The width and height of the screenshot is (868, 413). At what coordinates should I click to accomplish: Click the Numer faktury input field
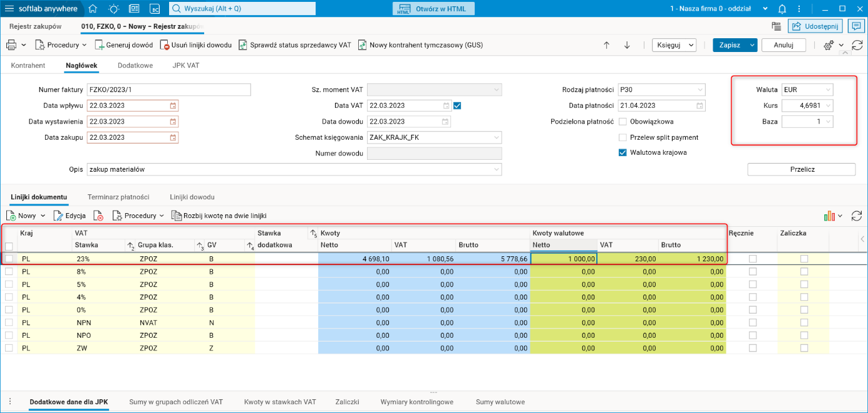coord(168,90)
